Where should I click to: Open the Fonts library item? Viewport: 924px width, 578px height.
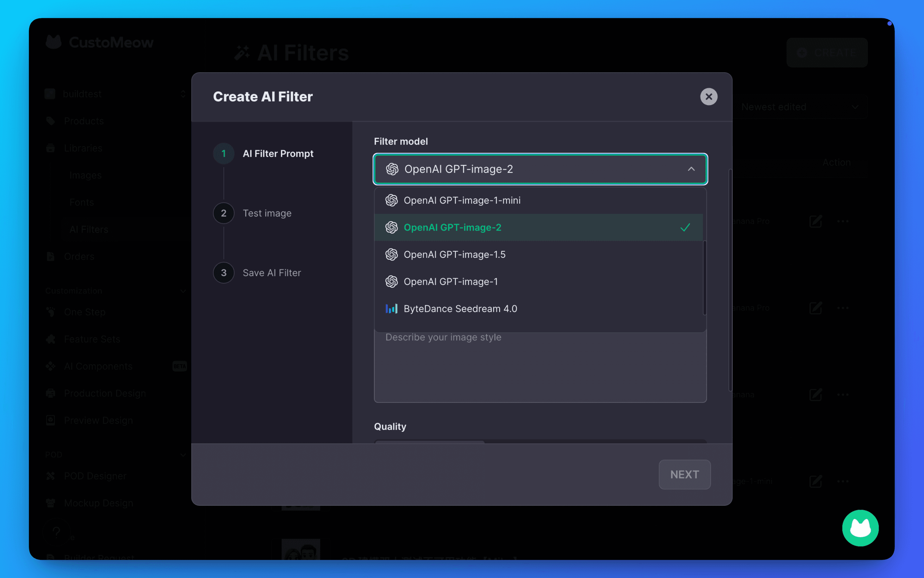(82, 203)
